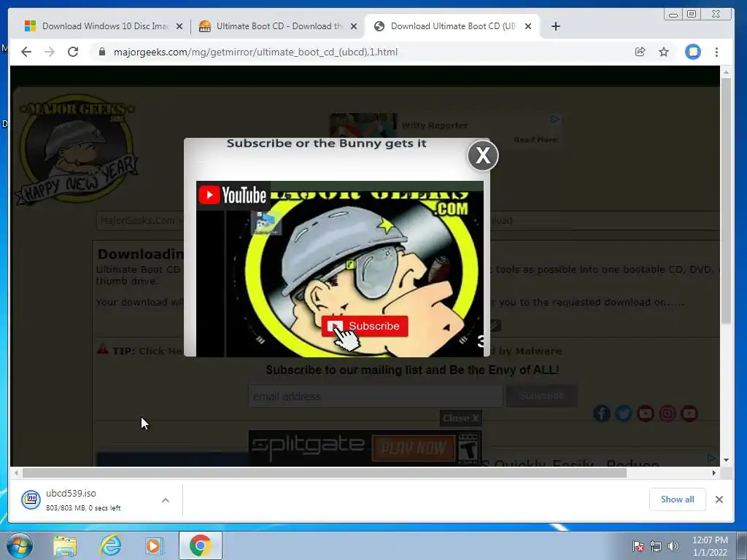Image resolution: width=747 pixels, height=560 pixels.
Task: Click the MajorGeeks video thumbnail
Action: [x=340, y=268]
